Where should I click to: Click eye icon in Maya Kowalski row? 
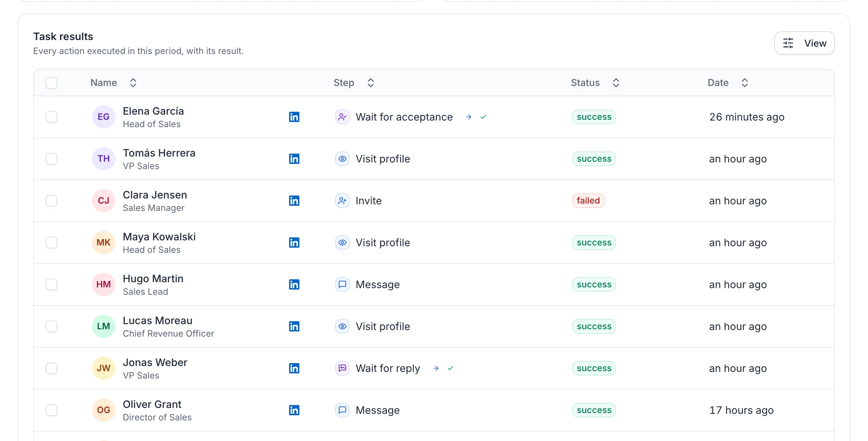342,243
